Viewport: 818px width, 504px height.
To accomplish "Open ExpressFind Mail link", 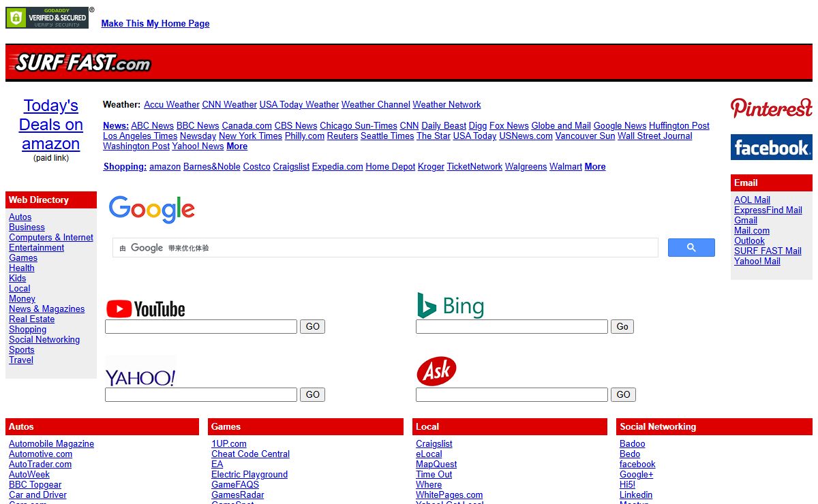I will point(768,210).
